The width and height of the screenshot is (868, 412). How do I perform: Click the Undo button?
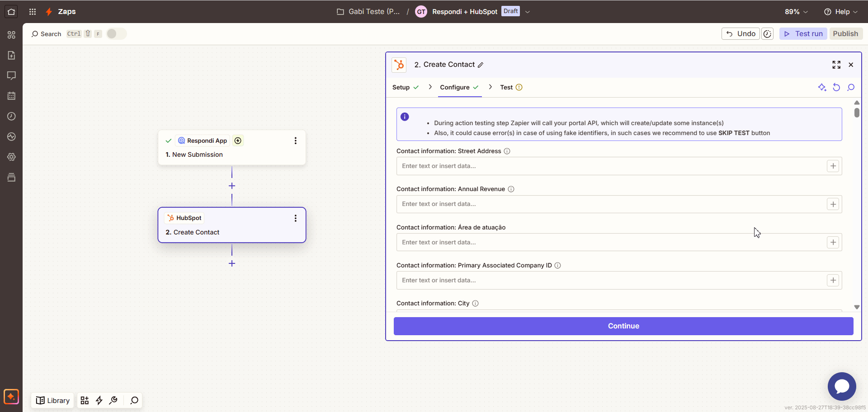(x=741, y=34)
